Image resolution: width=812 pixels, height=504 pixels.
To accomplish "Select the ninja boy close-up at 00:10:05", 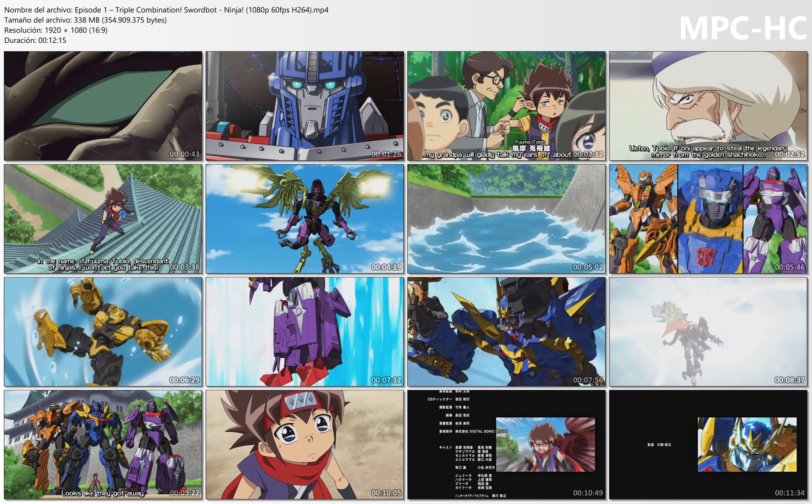I will click(305, 445).
